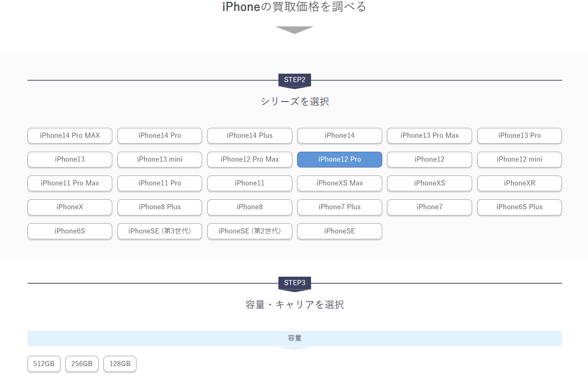
Task: Choose iPhoneSE (第3世代) from the series
Action: point(160,231)
